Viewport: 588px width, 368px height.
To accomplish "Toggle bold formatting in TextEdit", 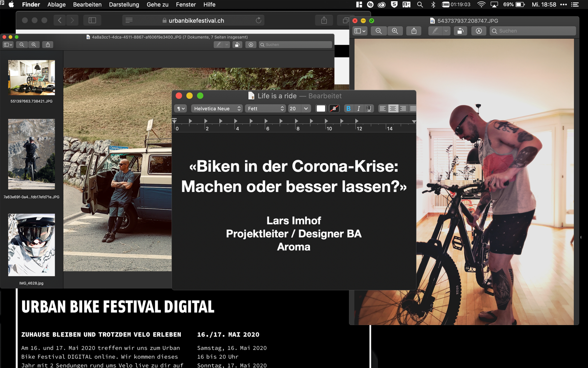I will point(348,109).
